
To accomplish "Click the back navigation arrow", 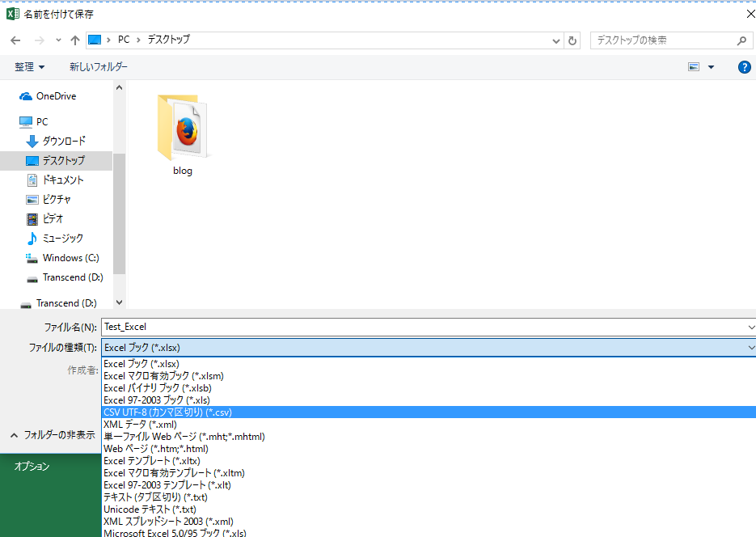I will click(x=15, y=40).
